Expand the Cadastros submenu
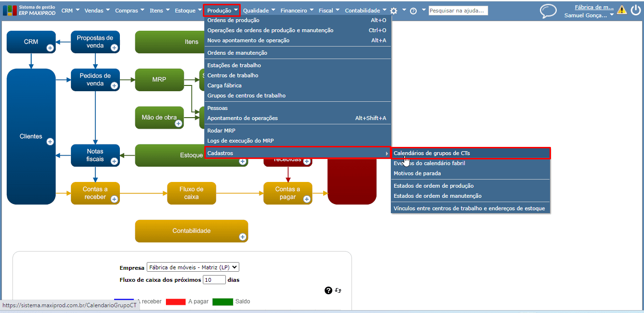This screenshot has width=644, height=313. coord(298,153)
